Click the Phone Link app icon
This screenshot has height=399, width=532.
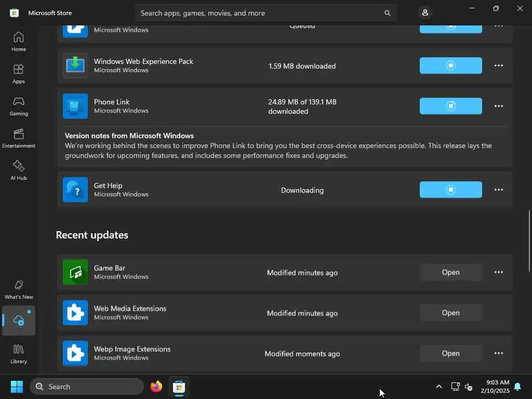tap(75, 106)
